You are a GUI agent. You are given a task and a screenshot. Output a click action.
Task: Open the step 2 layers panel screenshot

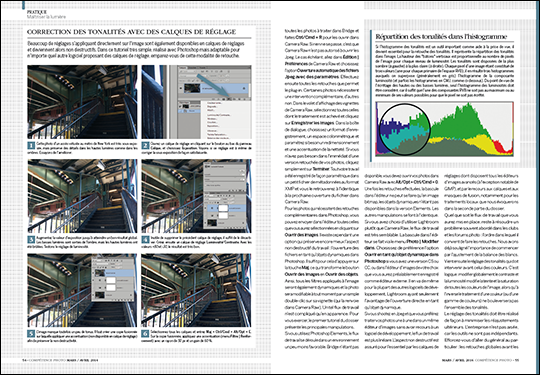pyautogui.click(x=197, y=102)
